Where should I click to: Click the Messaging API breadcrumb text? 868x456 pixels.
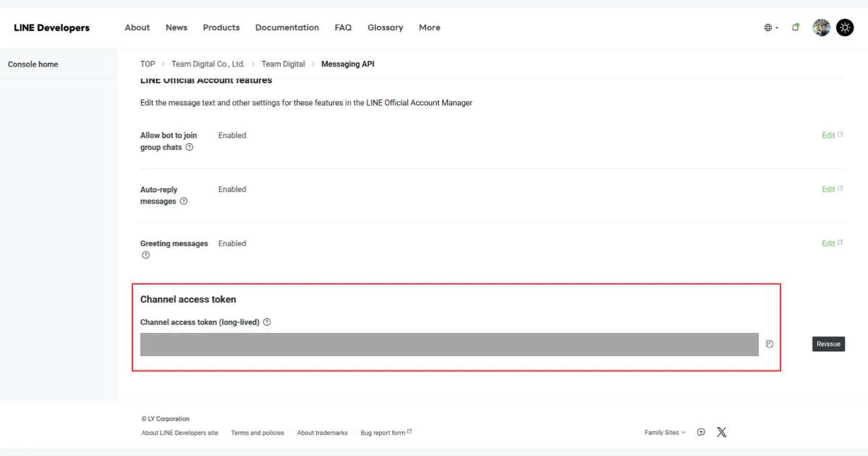coord(348,64)
